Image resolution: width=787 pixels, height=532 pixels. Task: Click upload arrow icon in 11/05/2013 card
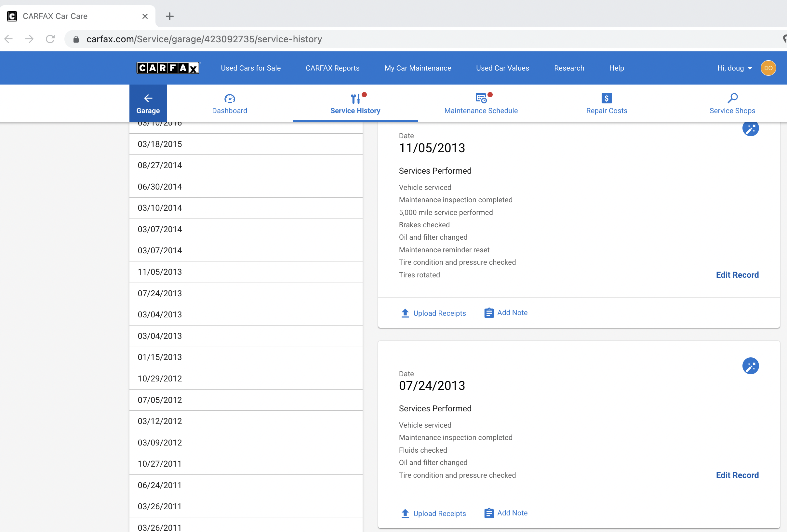click(405, 313)
